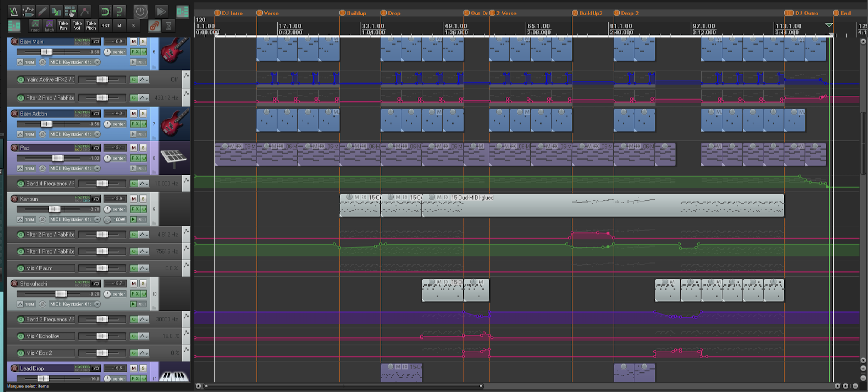Click the Pad track pan knob
This screenshot has width=868, height=392.
click(107, 158)
